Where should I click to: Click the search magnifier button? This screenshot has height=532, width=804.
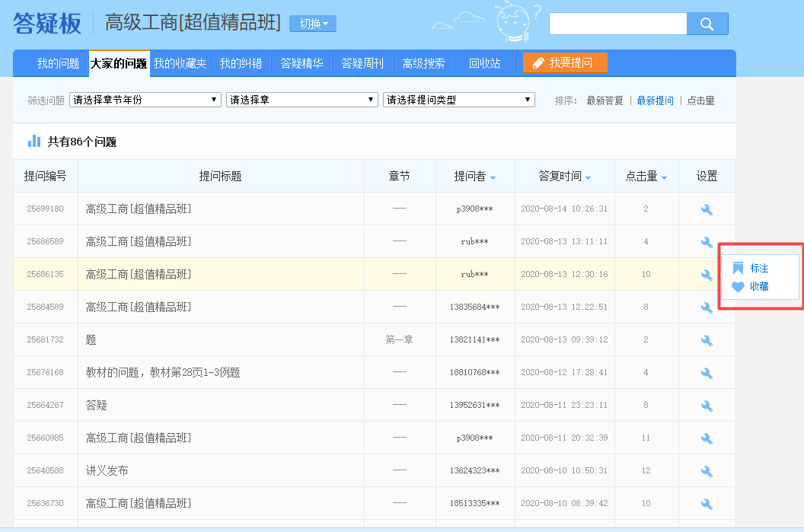point(707,24)
